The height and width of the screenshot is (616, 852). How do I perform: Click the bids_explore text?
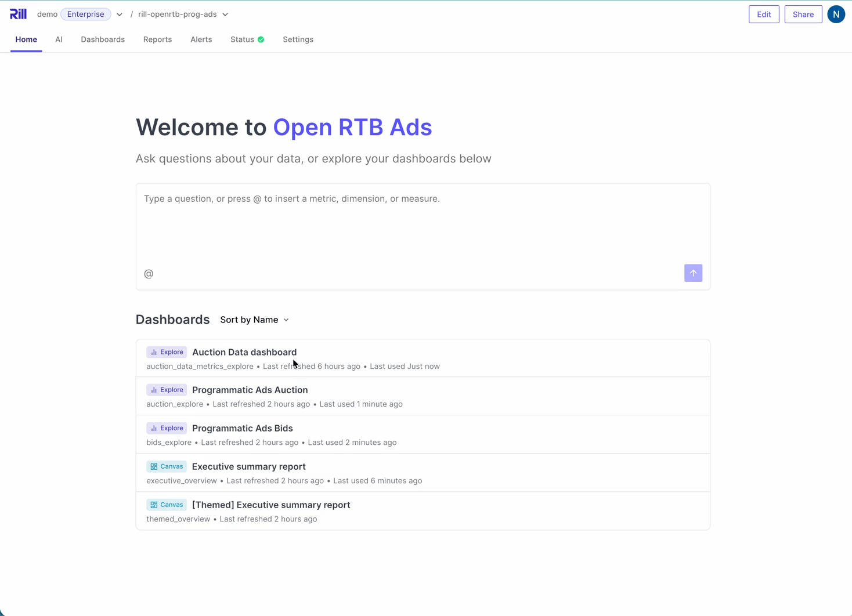click(x=169, y=443)
